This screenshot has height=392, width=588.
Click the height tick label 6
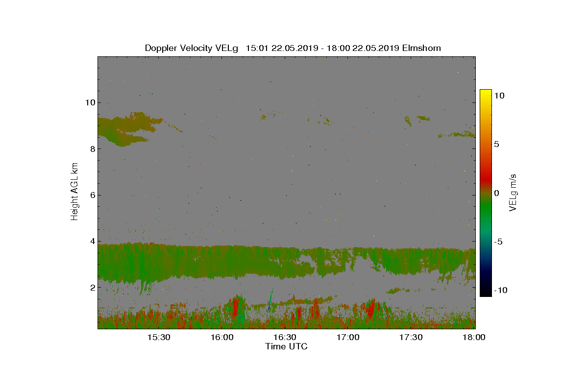click(x=93, y=195)
